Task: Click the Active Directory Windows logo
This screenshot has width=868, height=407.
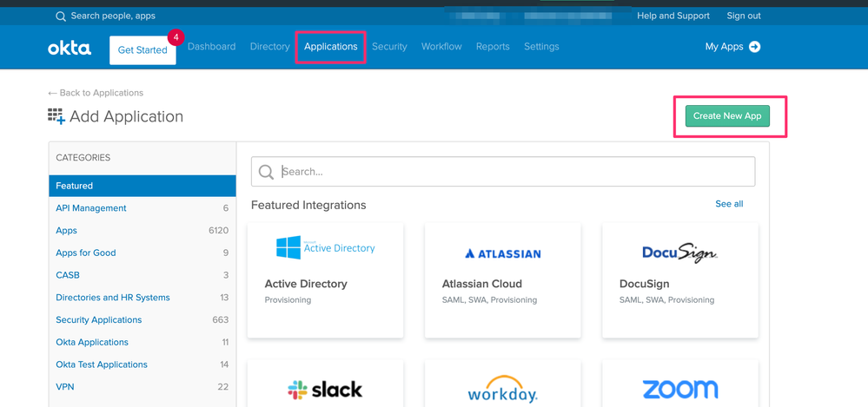Action: pyautogui.click(x=288, y=247)
